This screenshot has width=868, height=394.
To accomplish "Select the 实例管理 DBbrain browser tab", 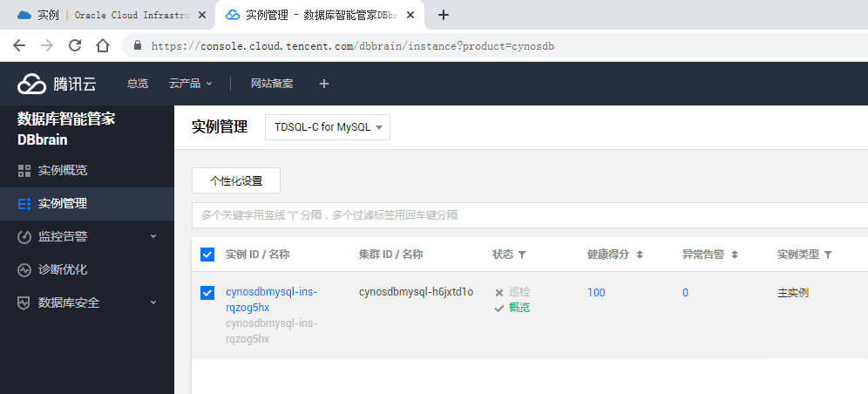I will tap(320, 15).
